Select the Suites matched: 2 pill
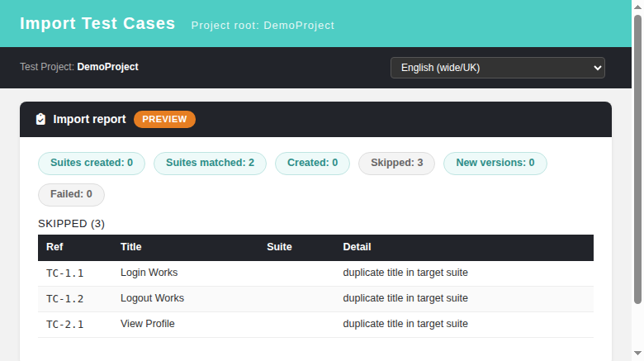Viewport: 644px width, 361px height. tap(210, 164)
